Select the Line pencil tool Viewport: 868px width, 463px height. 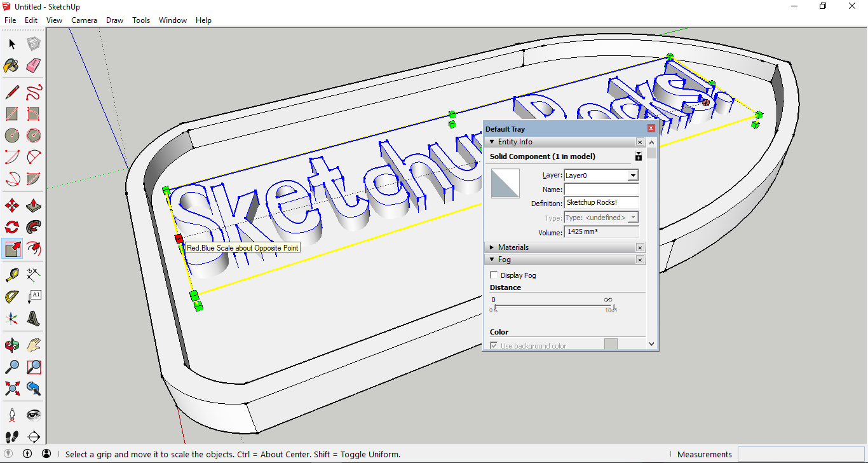(x=12, y=92)
